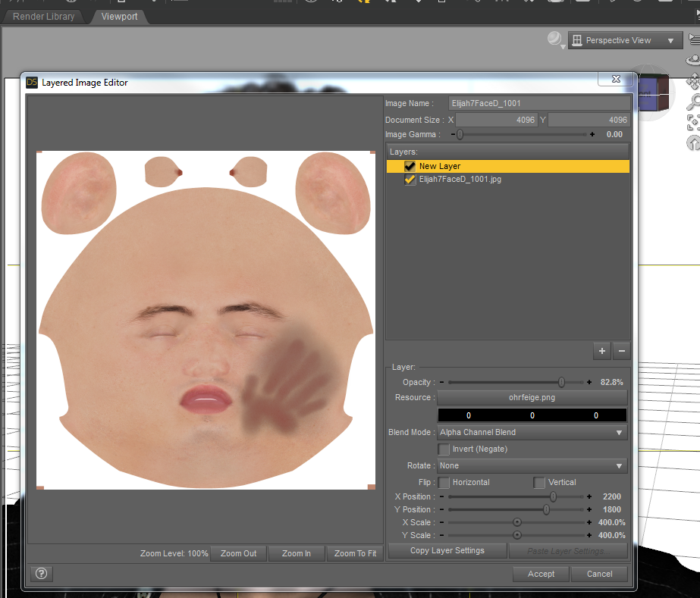Click the Opacity slider handle
This screenshot has width=700, height=598.
pyautogui.click(x=562, y=382)
